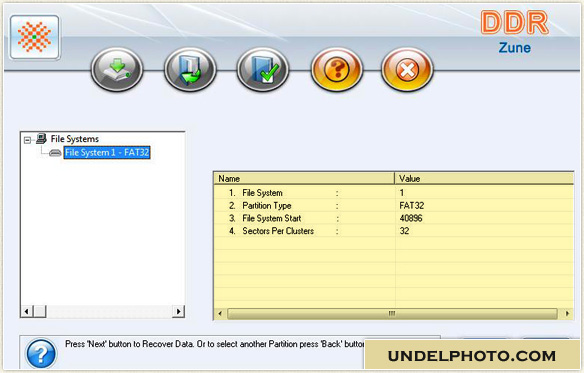Click the Name column header
The height and width of the screenshot is (373, 584).
coord(304,178)
